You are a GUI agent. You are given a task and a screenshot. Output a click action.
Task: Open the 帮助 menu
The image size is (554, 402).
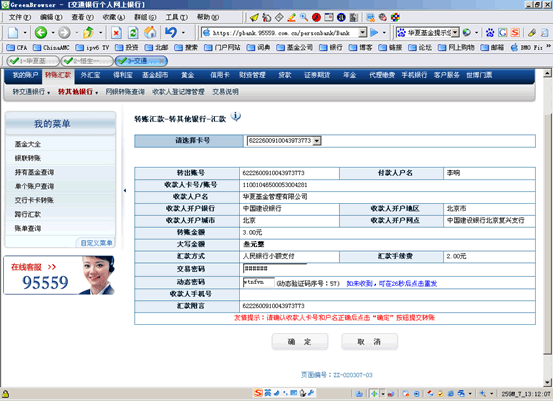pos(208,17)
